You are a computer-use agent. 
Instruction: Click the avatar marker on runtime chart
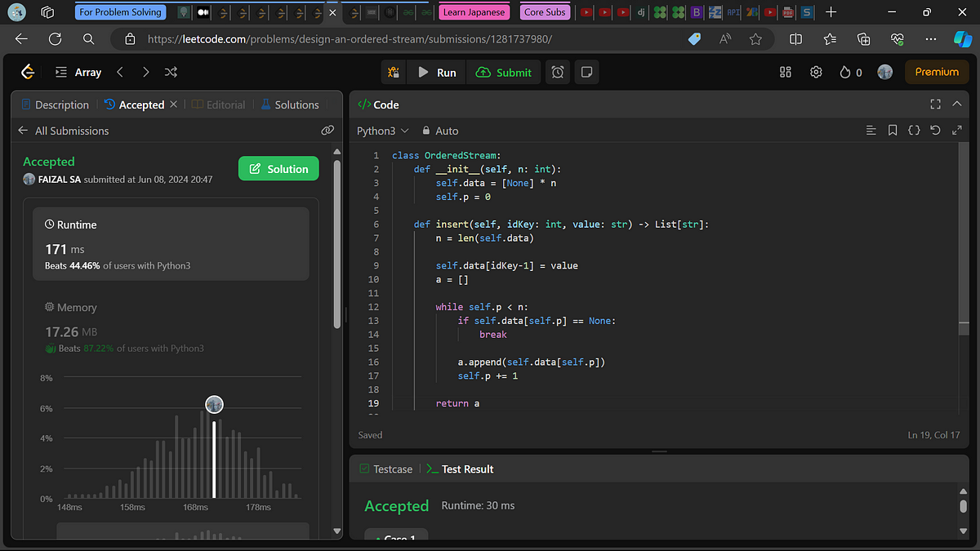pyautogui.click(x=214, y=404)
